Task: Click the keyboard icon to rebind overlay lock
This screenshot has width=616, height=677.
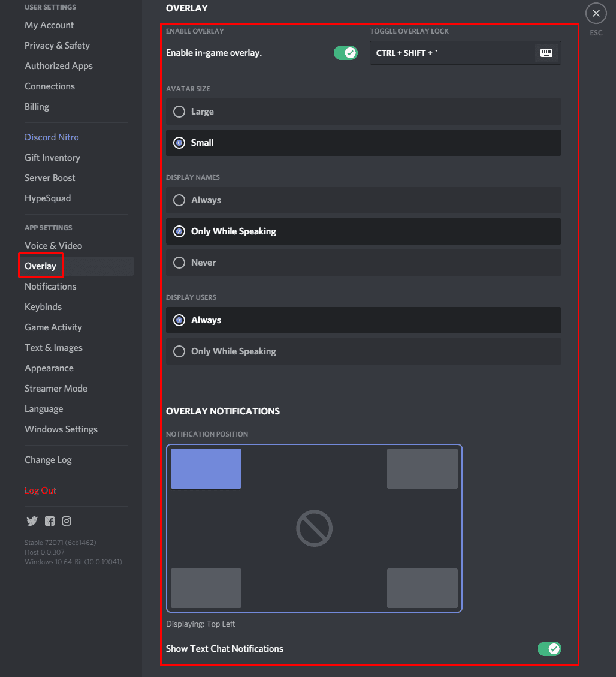Action: pos(546,52)
